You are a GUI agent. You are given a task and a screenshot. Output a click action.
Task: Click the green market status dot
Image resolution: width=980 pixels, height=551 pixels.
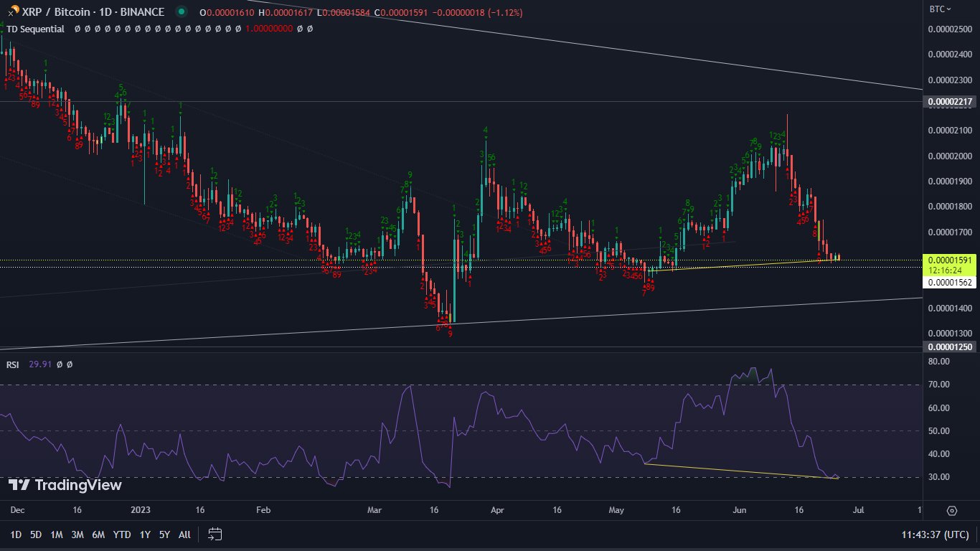click(182, 12)
